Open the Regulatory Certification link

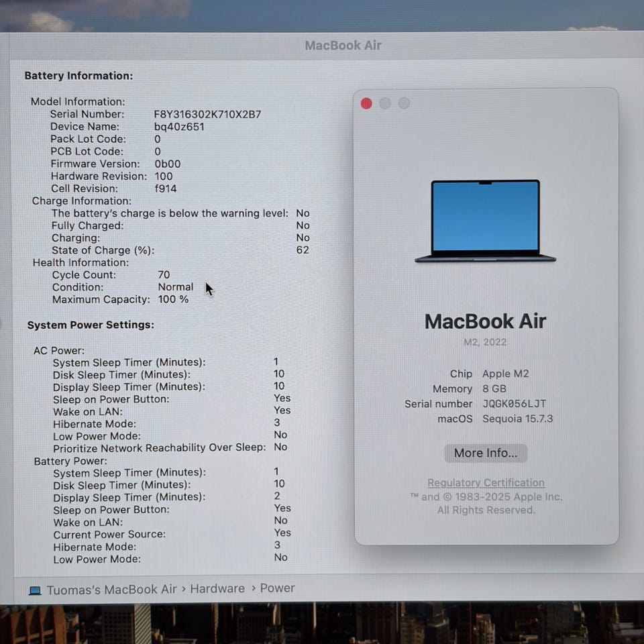[x=486, y=482]
